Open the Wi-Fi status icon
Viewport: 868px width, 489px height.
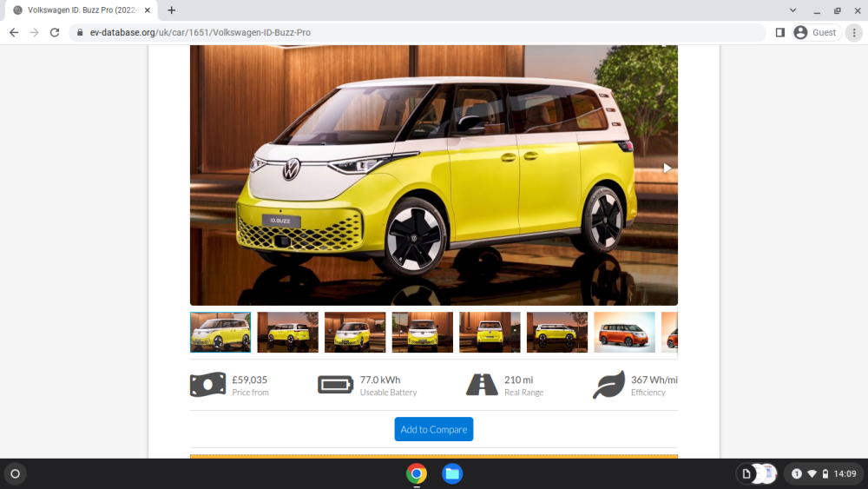pos(812,473)
